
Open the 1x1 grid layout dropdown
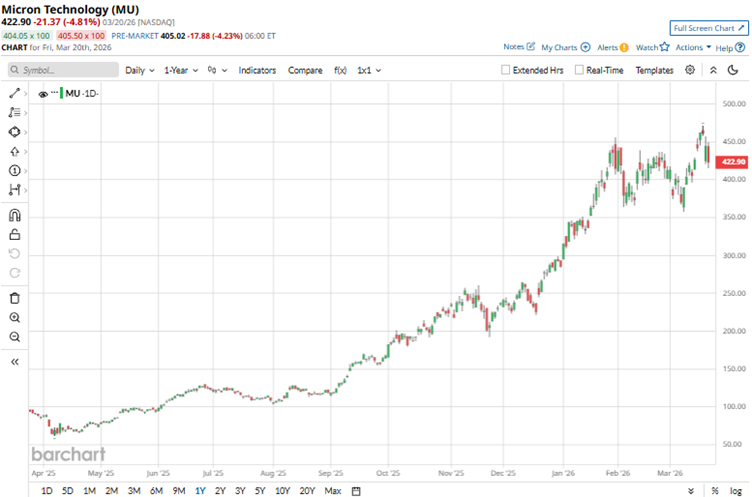point(369,70)
